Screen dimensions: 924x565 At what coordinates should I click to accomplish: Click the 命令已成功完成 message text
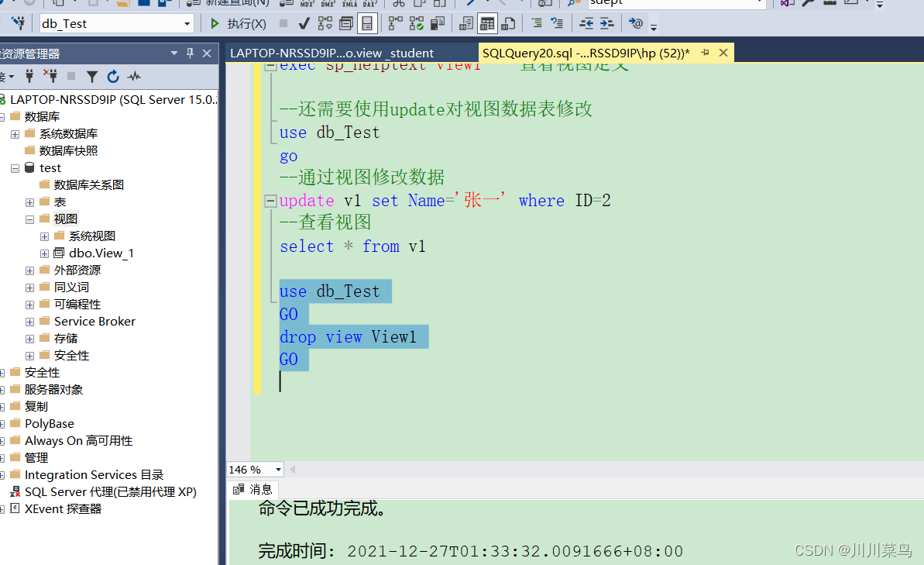322,508
